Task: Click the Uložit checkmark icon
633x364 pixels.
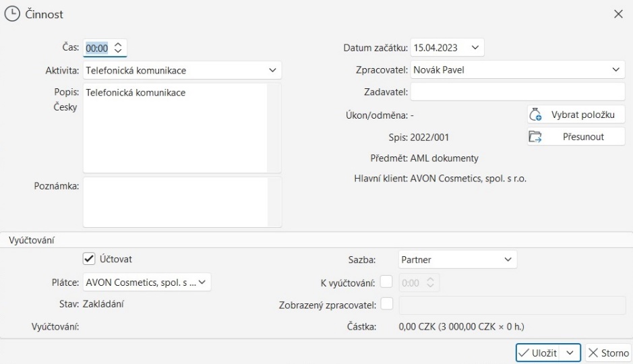Action: coord(524,353)
